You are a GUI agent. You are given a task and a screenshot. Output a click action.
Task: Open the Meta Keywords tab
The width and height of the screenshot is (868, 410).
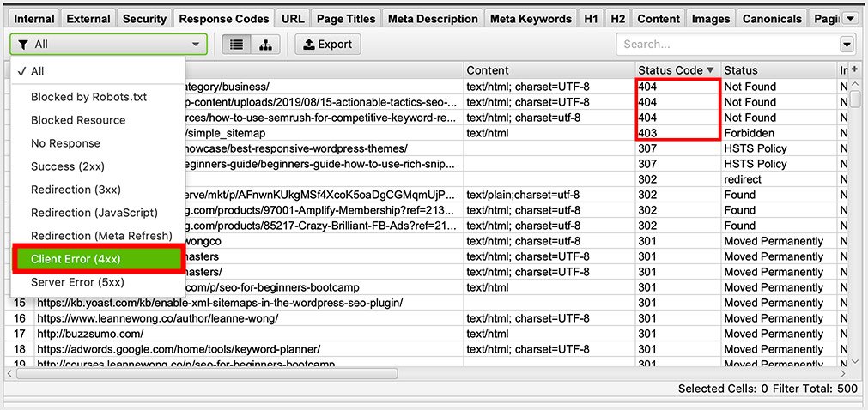[531, 19]
